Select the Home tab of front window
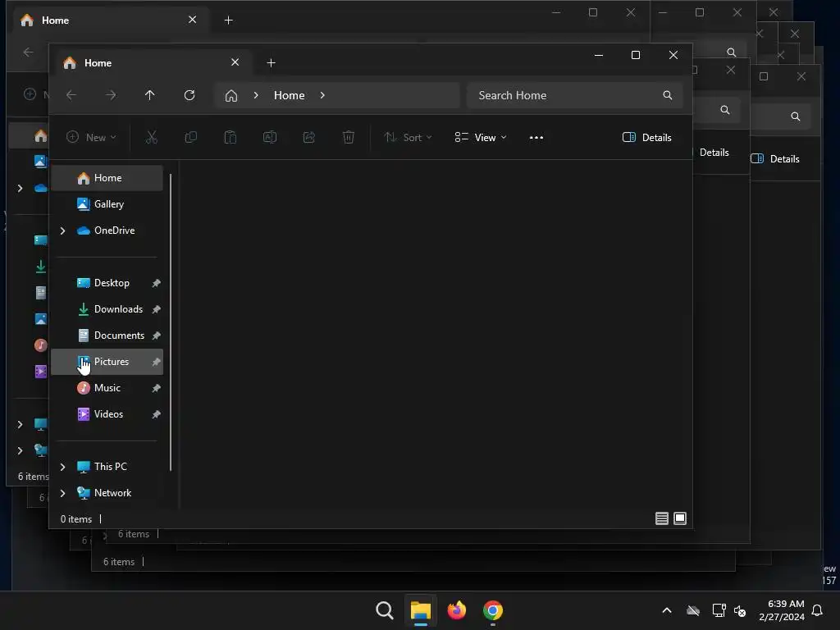Image resolution: width=840 pixels, height=630 pixels. (152, 62)
